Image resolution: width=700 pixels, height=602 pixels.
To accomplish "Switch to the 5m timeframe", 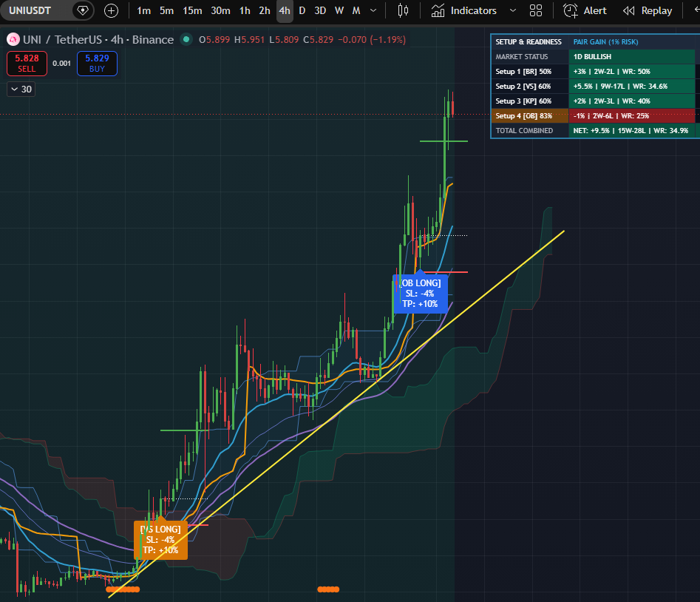I will click(166, 10).
